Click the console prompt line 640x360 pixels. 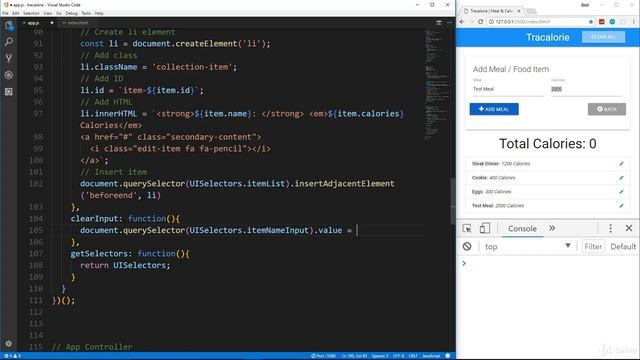548,263
